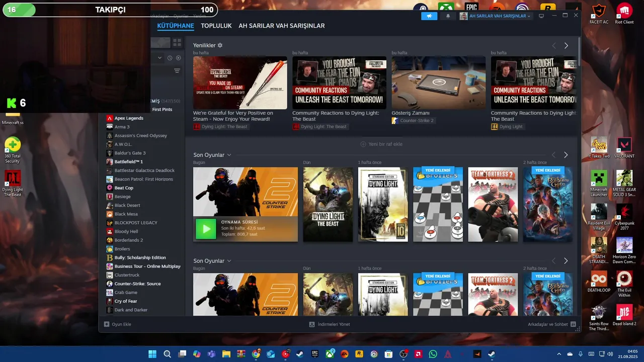Open TOPLULUK tab
The height and width of the screenshot is (362, 644).
tap(216, 26)
